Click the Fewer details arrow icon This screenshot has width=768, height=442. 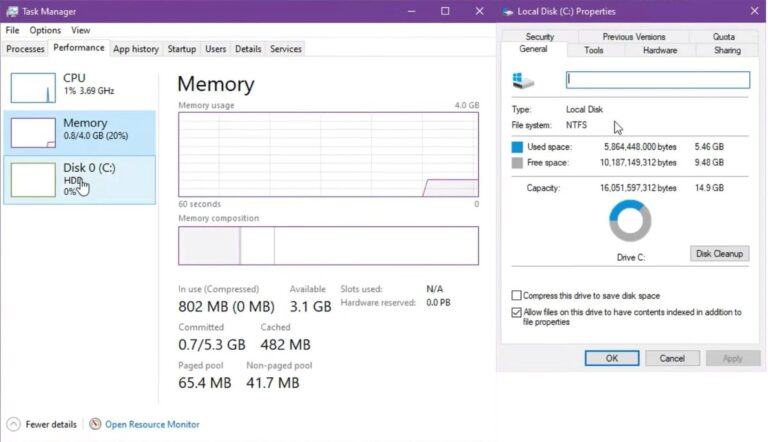tap(13, 424)
